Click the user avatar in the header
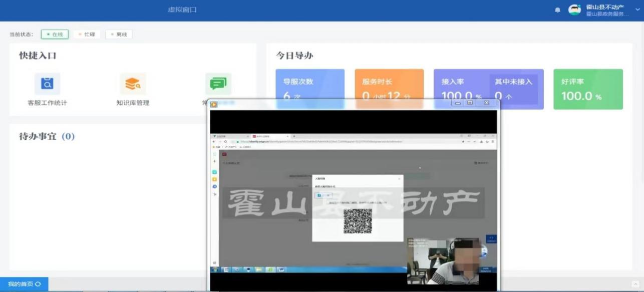 coord(574,10)
